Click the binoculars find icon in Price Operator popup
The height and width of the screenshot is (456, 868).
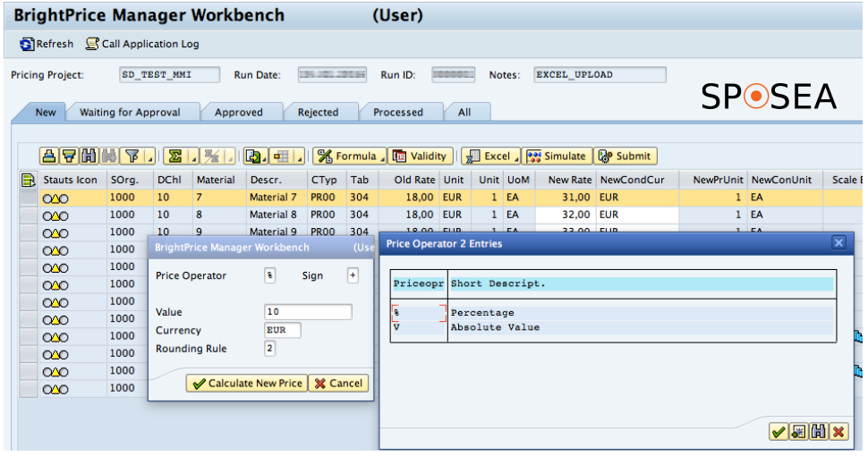(818, 432)
